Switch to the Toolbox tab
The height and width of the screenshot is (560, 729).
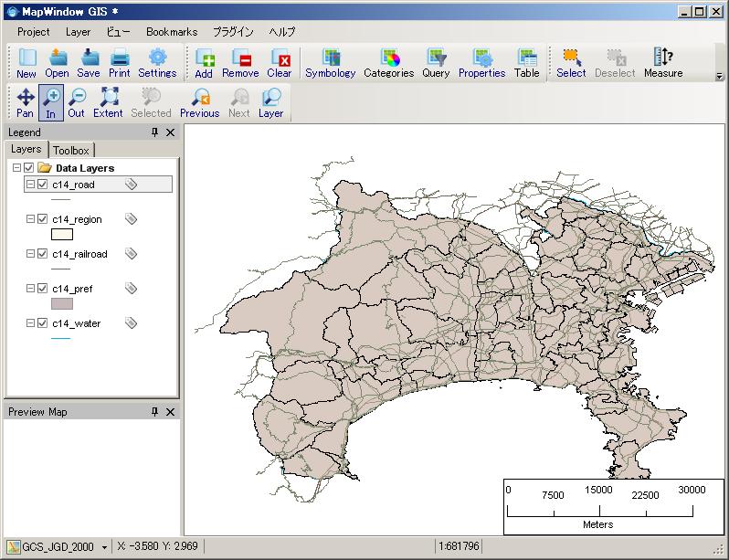(x=71, y=150)
